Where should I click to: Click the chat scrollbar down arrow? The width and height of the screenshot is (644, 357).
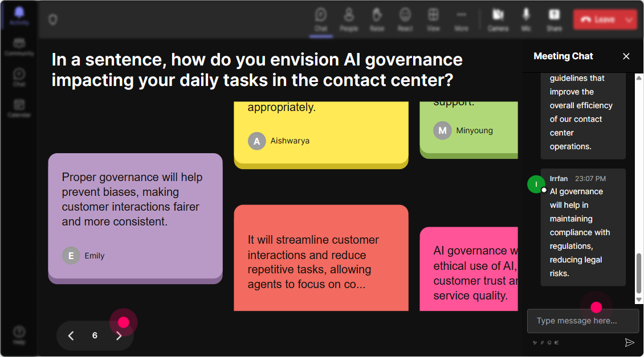click(639, 300)
